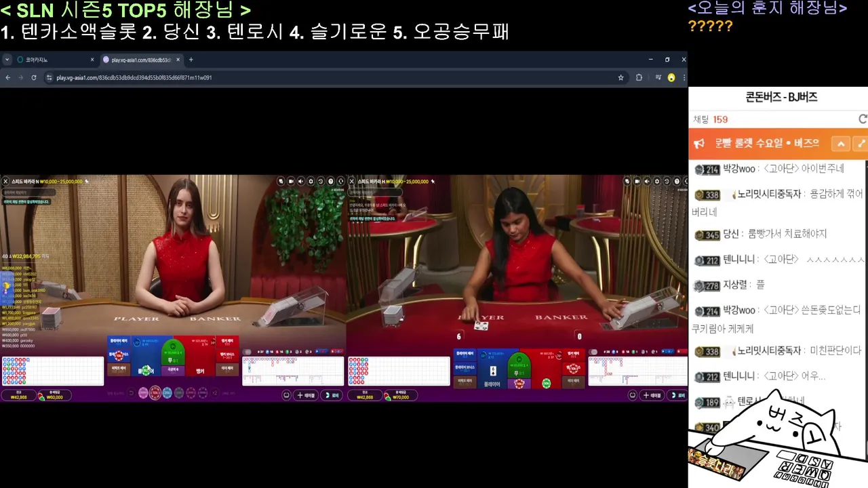
Task: Open a new browser tab
Action: point(191,60)
